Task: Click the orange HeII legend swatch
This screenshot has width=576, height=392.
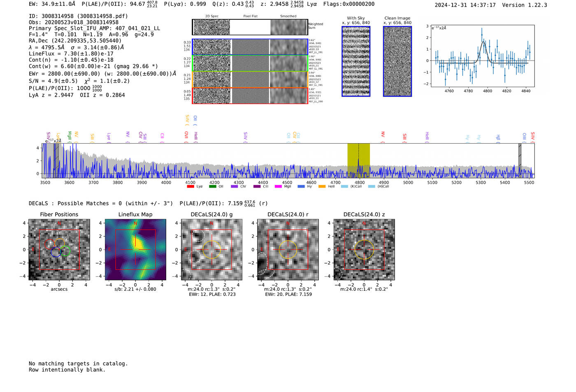Action: [322, 186]
